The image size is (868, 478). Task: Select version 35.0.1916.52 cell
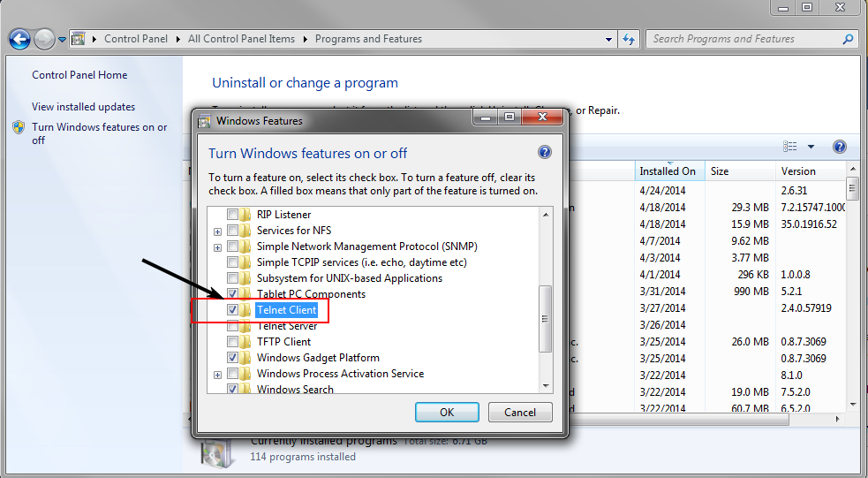[x=809, y=224]
